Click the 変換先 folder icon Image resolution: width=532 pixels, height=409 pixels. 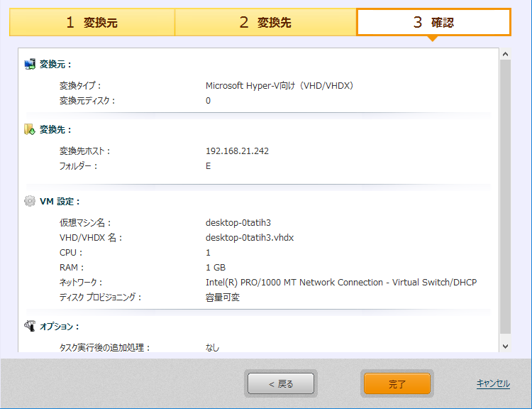coord(30,130)
